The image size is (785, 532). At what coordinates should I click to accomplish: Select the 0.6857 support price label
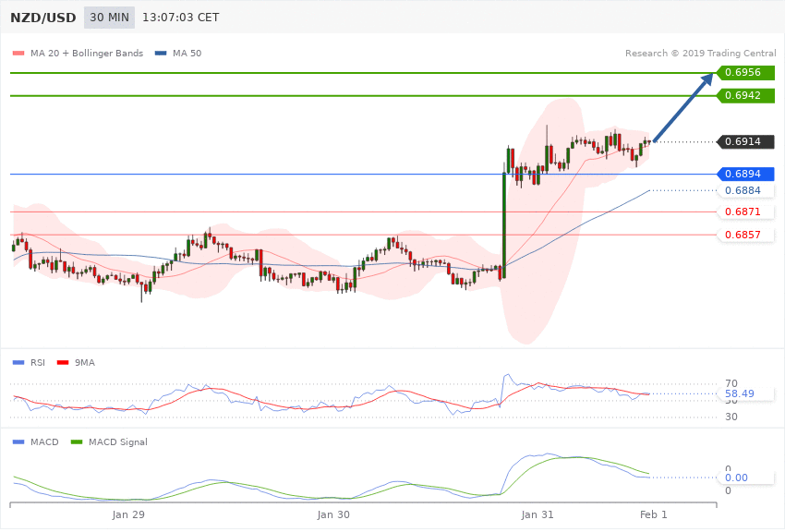(746, 235)
